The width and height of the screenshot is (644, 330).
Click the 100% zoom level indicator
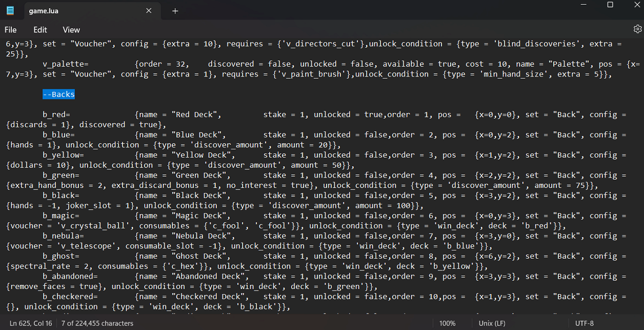click(x=447, y=323)
